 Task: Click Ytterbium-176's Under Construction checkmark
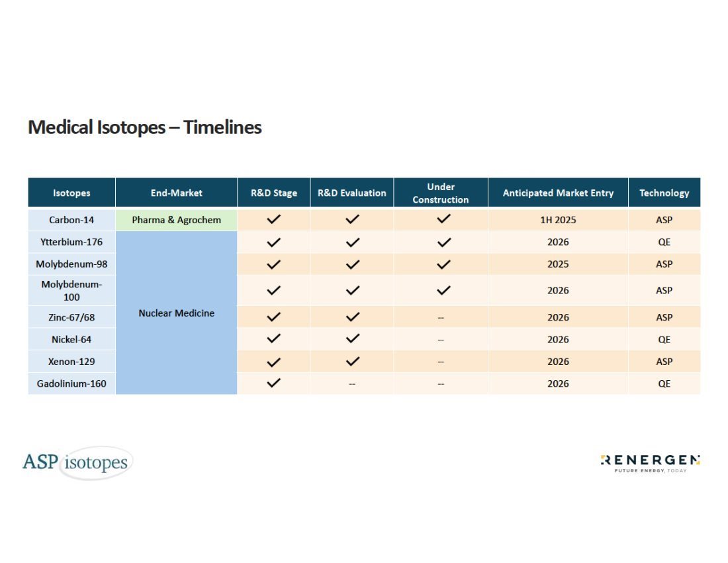click(444, 242)
